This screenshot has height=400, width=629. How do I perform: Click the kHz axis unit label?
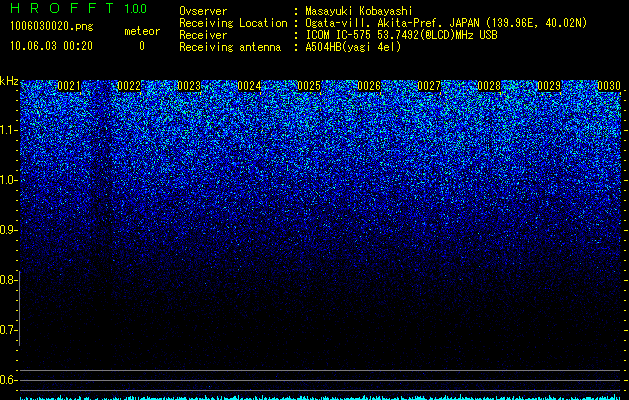[9, 81]
